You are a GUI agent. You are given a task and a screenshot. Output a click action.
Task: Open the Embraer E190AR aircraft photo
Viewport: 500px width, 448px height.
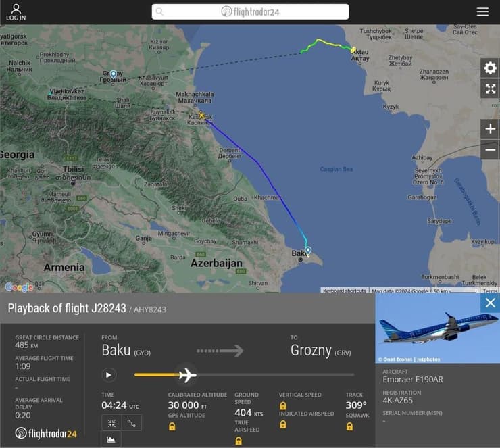[437, 328]
